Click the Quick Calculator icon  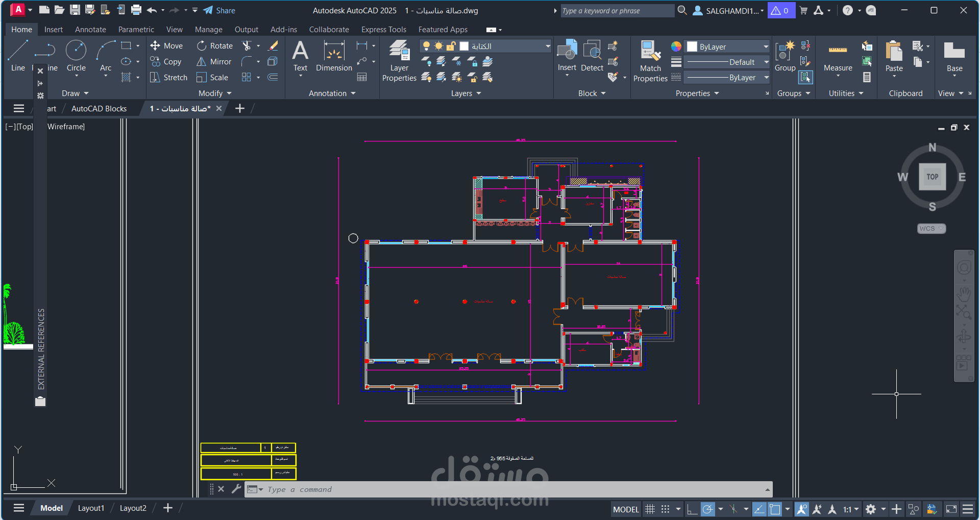[867, 78]
